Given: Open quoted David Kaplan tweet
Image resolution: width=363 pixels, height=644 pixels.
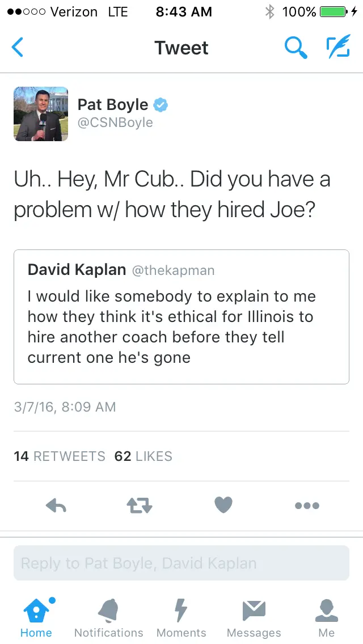Looking at the screenshot, I should pyautogui.click(x=181, y=317).
